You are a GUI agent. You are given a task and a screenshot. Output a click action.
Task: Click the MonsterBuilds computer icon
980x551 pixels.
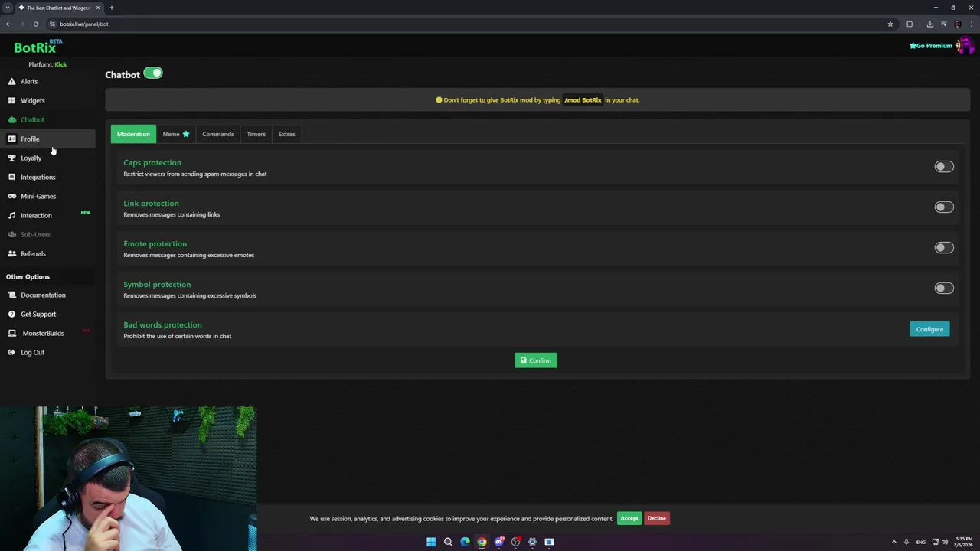pos(11,333)
